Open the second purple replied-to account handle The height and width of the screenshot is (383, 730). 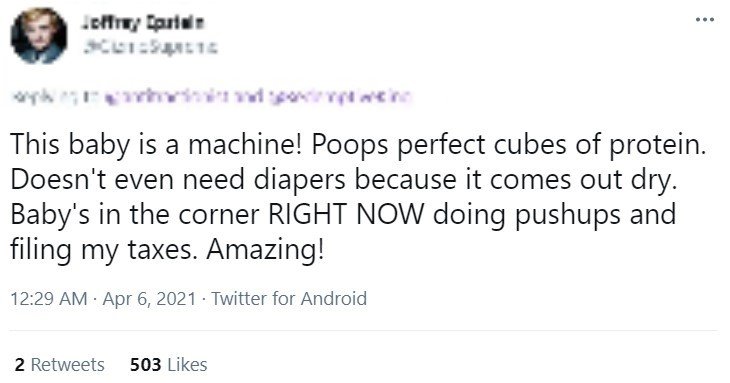tap(338, 97)
